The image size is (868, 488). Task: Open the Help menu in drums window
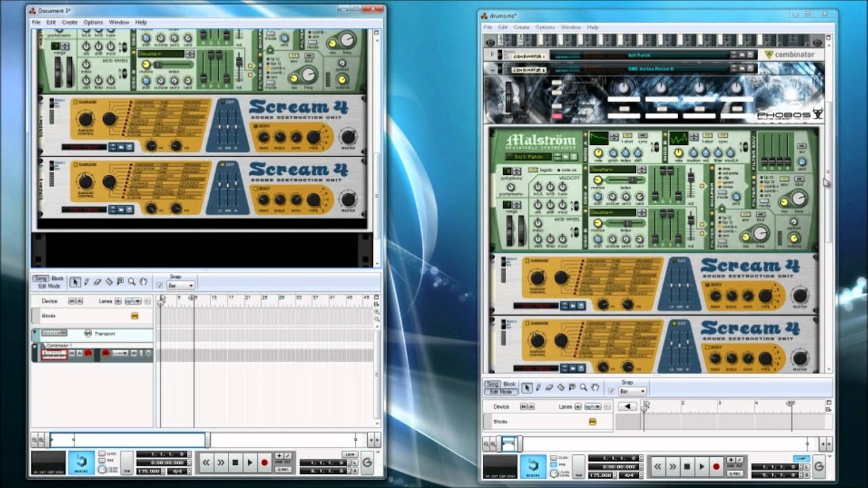593,27
